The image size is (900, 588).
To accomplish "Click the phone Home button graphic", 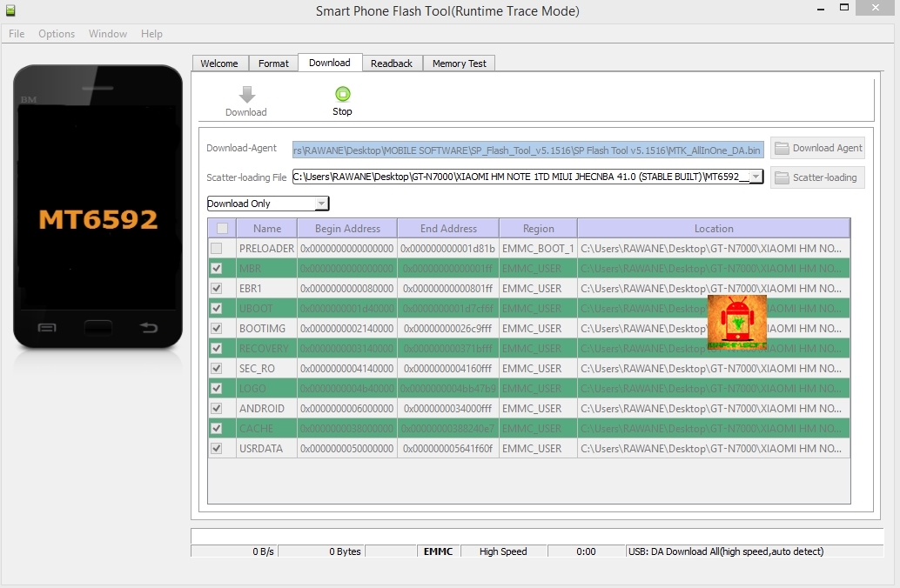I will (97, 328).
